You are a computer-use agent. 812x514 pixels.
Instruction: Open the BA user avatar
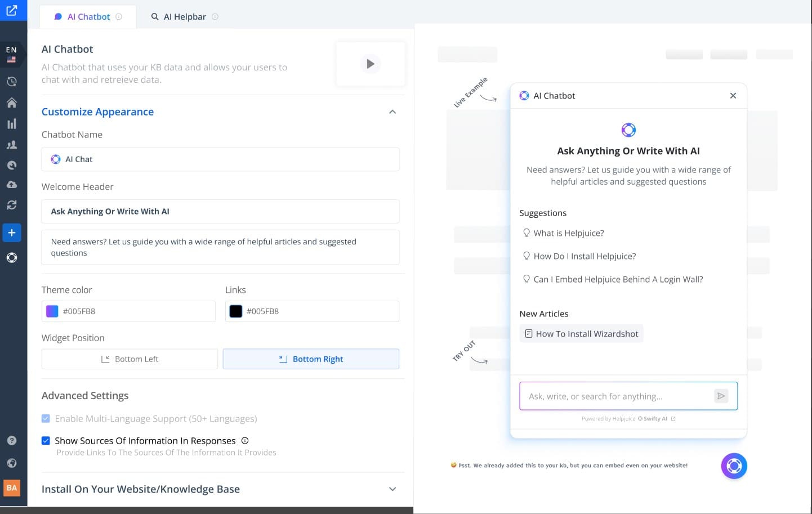pos(11,488)
